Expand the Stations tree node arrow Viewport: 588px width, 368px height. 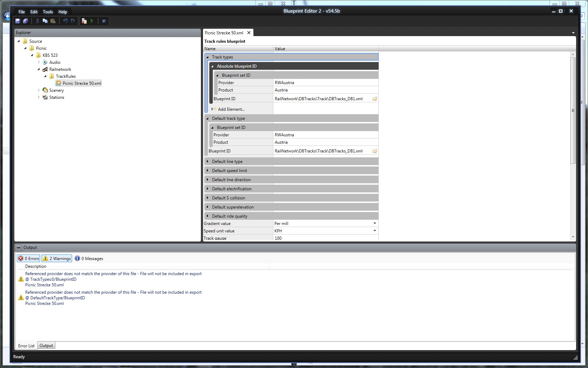39,97
